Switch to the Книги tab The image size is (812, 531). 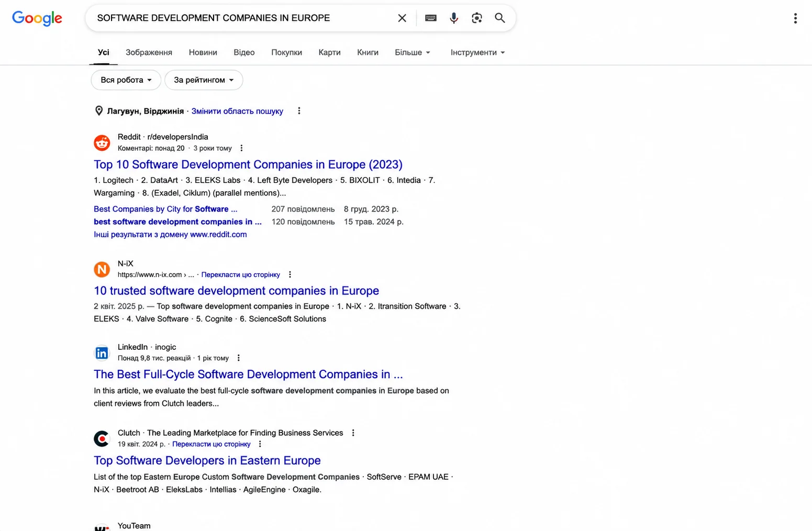pos(368,52)
